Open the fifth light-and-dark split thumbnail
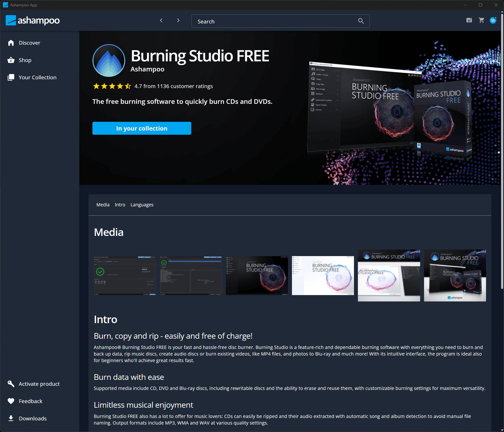The image size is (504, 432). 389,276
